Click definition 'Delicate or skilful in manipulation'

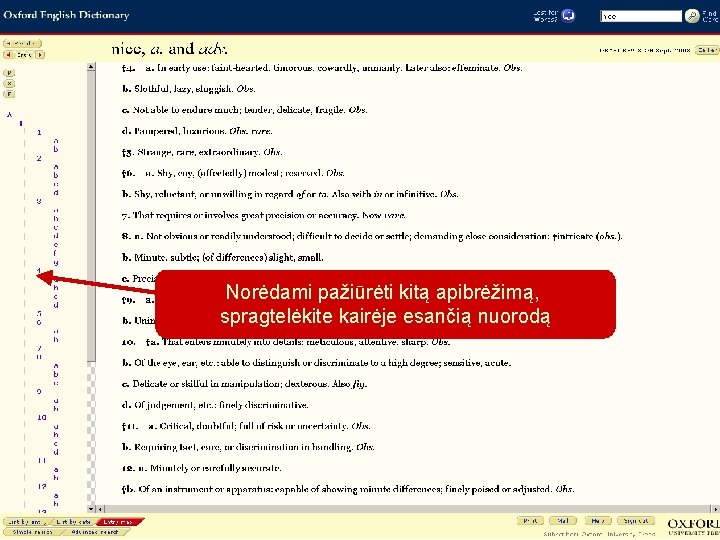coord(245,384)
